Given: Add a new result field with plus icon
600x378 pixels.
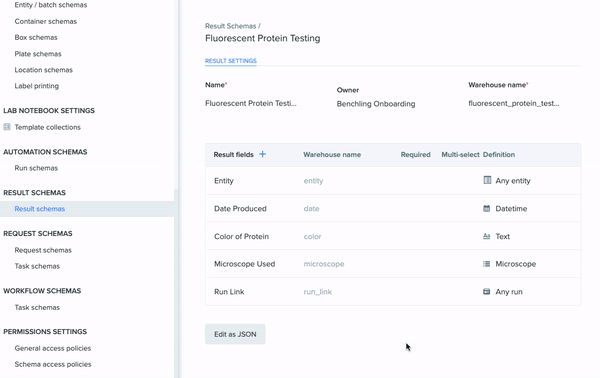Looking at the screenshot, I should 262,154.
